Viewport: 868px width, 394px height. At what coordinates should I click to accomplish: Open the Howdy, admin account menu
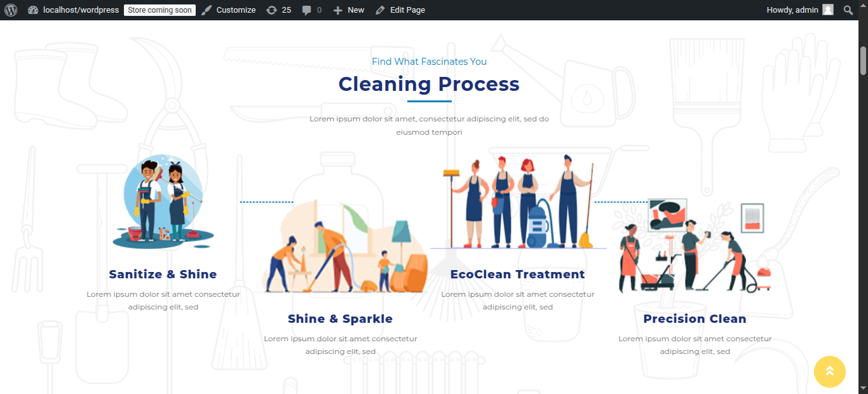(792, 10)
